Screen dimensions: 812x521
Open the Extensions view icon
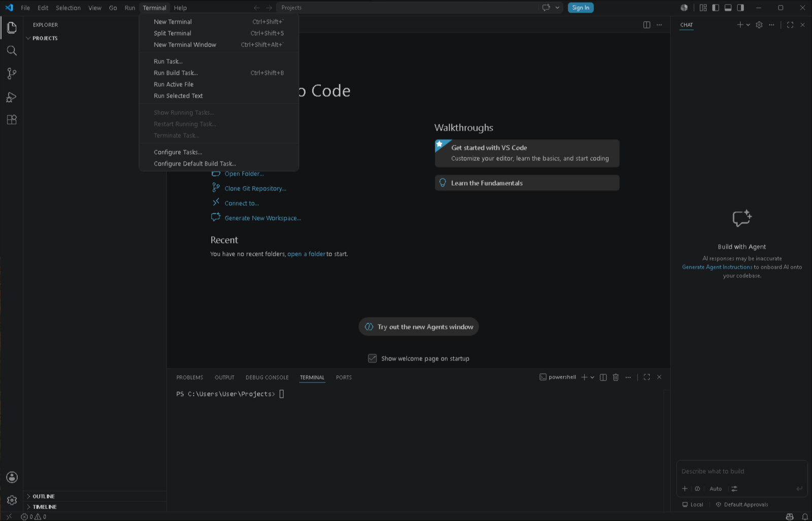point(12,120)
